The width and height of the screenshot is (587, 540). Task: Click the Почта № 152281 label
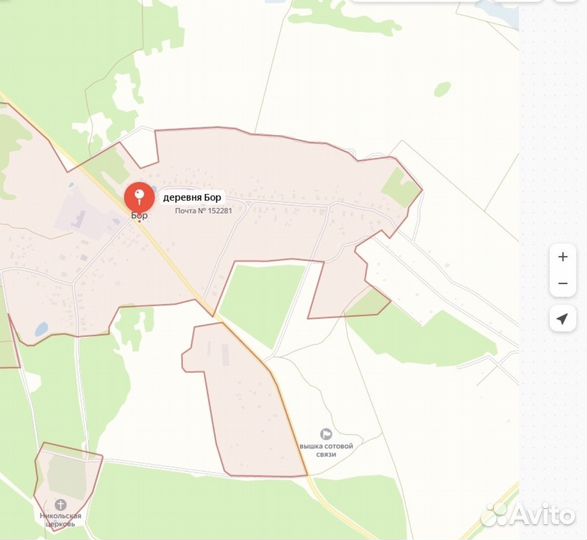(x=203, y=211)
